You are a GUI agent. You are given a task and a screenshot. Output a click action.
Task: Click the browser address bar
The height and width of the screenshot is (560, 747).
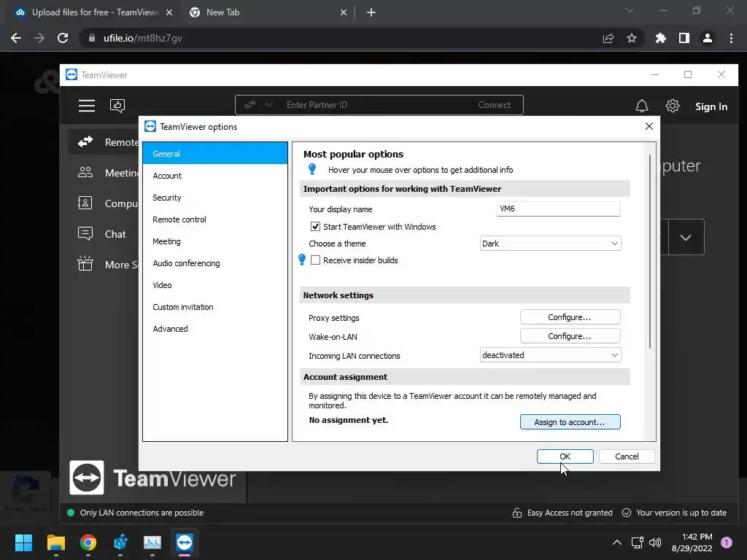(343, 38)
